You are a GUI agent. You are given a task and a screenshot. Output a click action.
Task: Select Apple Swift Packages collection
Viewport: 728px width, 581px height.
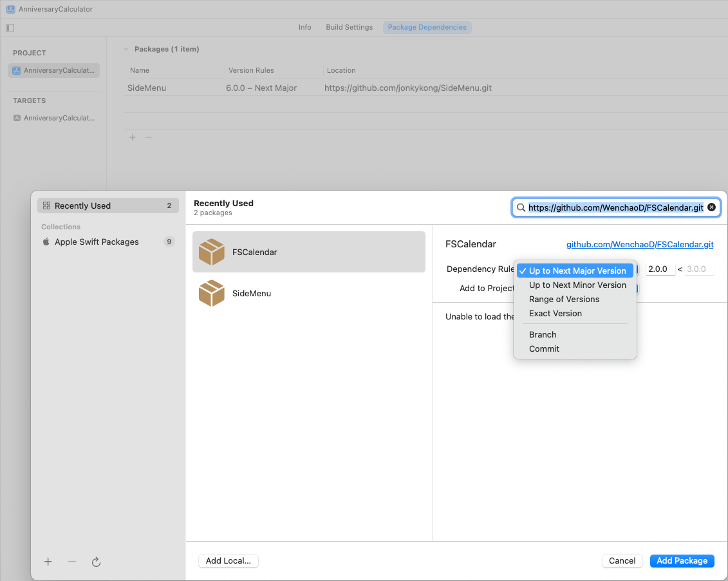coord(107,242)
